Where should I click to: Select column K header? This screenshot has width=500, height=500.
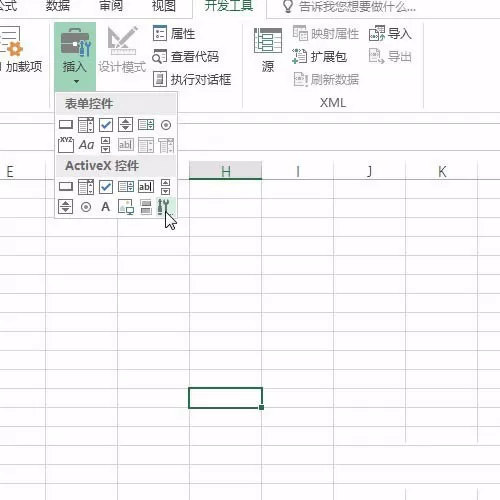point(442,171)
